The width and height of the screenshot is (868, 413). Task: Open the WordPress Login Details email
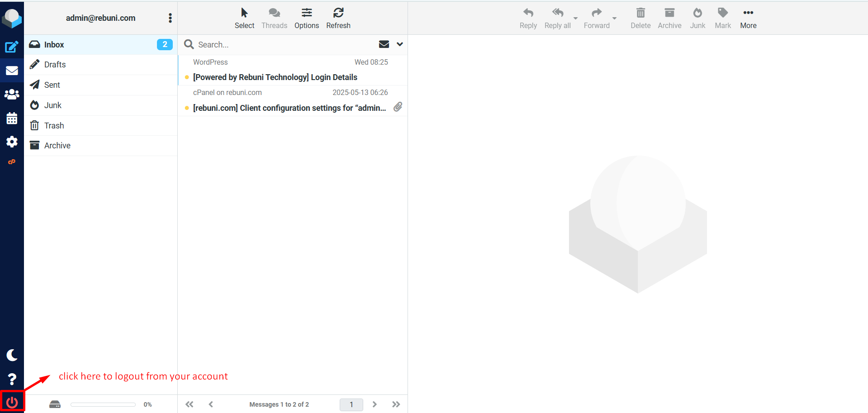pyautogui.click(x=275, y=77)
